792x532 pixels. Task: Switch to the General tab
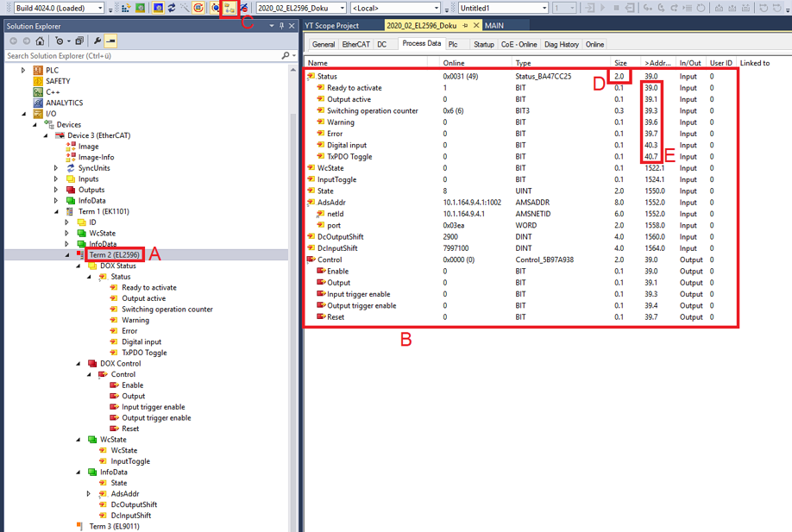[x=324, y=45]
